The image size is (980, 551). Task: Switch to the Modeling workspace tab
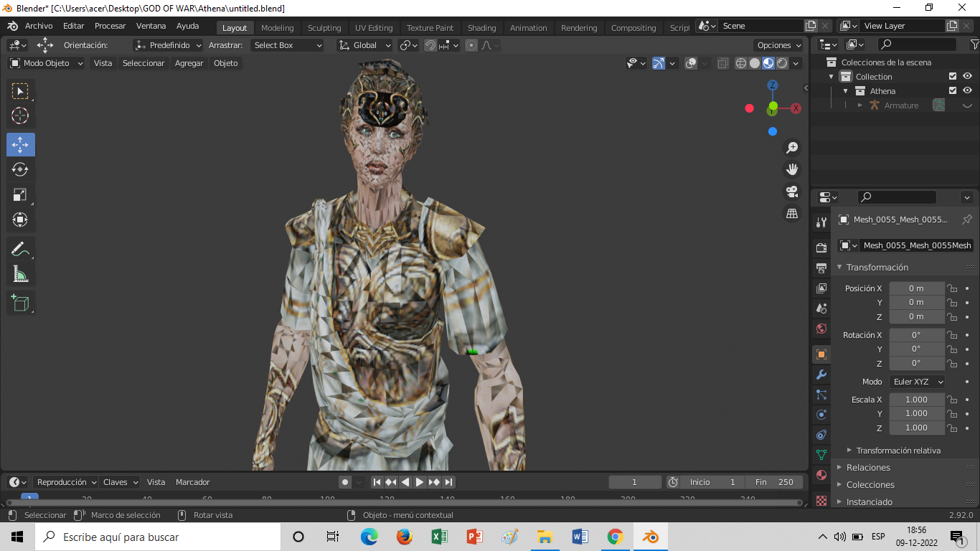[x=278, y=28]
